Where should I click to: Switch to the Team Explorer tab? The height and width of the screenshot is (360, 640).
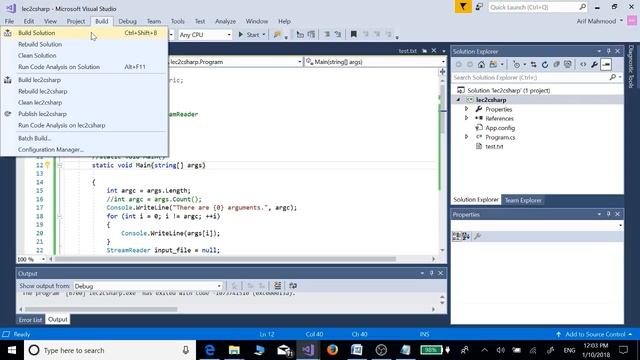pos(523,200)
